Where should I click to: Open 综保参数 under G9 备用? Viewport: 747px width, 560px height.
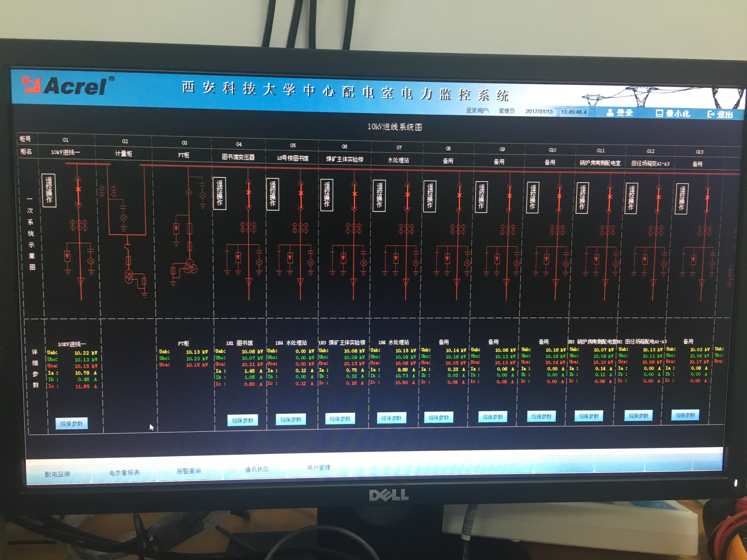pos(493,416)
